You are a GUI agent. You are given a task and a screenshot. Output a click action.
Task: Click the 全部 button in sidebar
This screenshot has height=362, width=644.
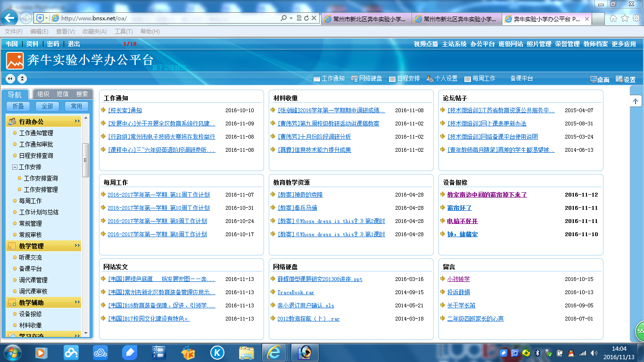[x=47, y=106]
